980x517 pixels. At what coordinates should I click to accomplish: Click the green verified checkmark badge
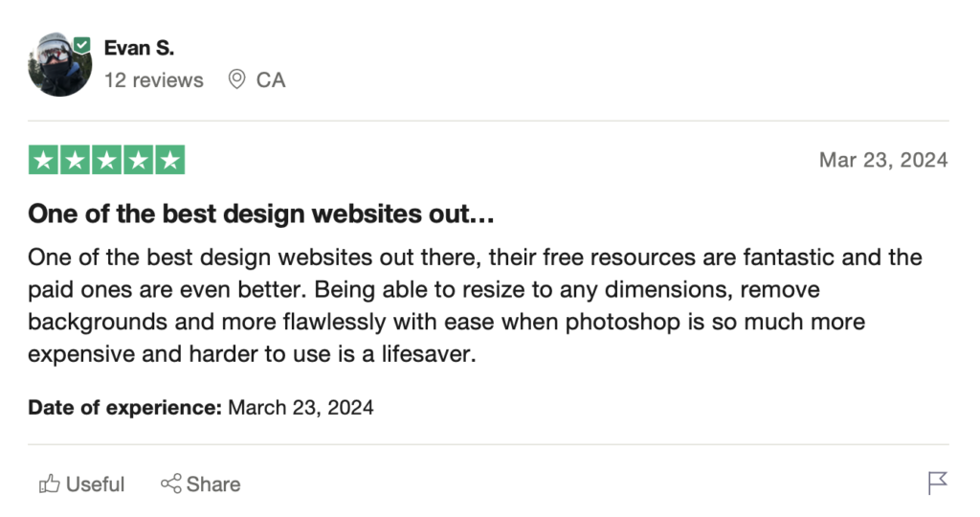82,44
